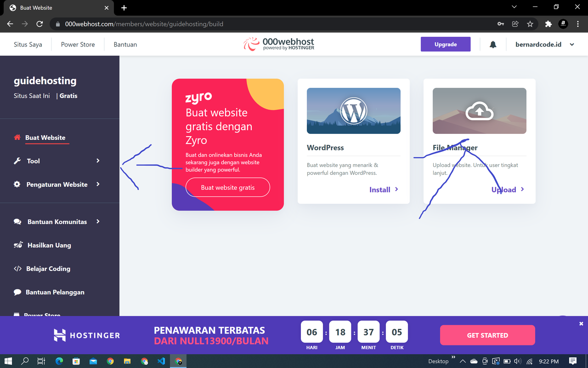Click the purple Upgrade button
The height and width of the screenshot is (368, 588).
point(446,44)
